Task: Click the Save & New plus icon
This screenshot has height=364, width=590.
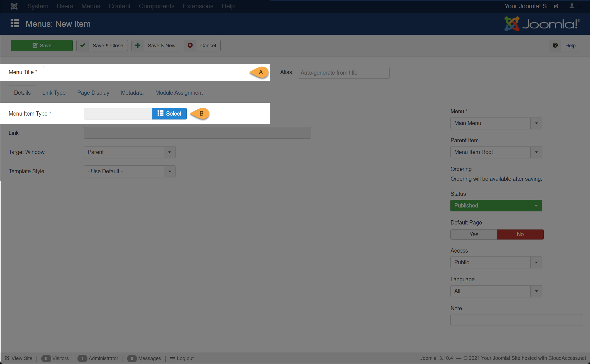Action: coord(138,45)
